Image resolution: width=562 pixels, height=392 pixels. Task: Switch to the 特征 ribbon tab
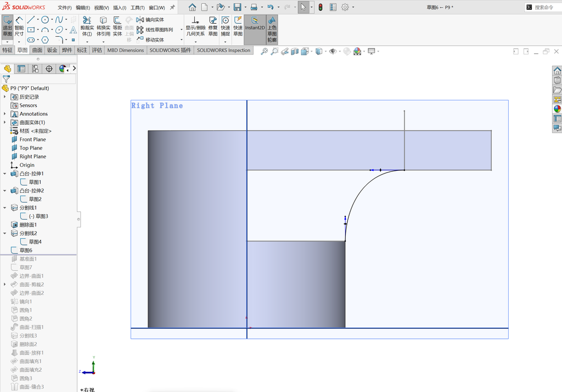(x=8, y=50)
